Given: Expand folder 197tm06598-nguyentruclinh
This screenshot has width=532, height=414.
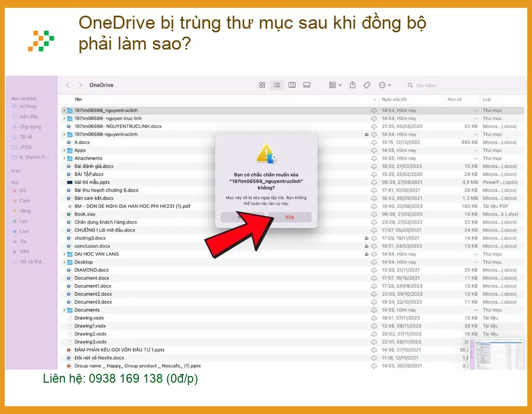Looking at the screenshot, I should coord(64,134).
